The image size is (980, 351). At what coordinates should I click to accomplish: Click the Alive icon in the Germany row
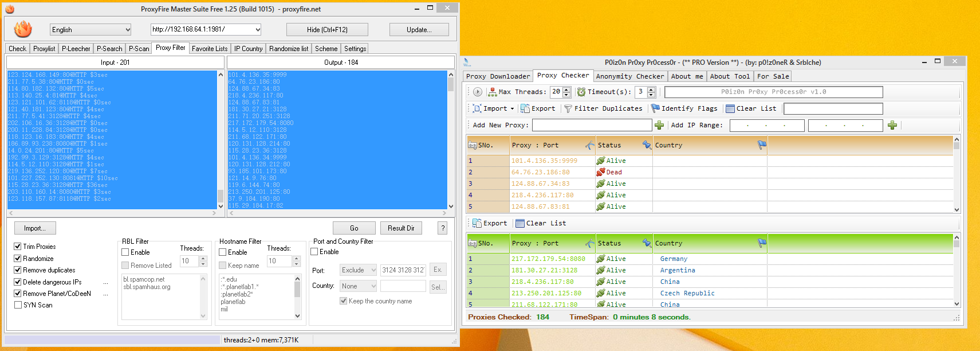(601, 259)
